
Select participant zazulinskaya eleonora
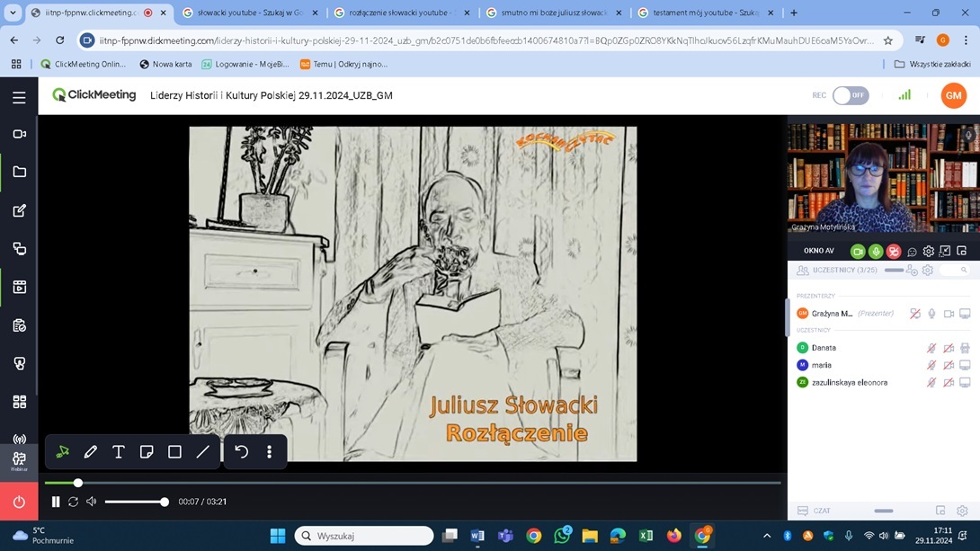850,382
